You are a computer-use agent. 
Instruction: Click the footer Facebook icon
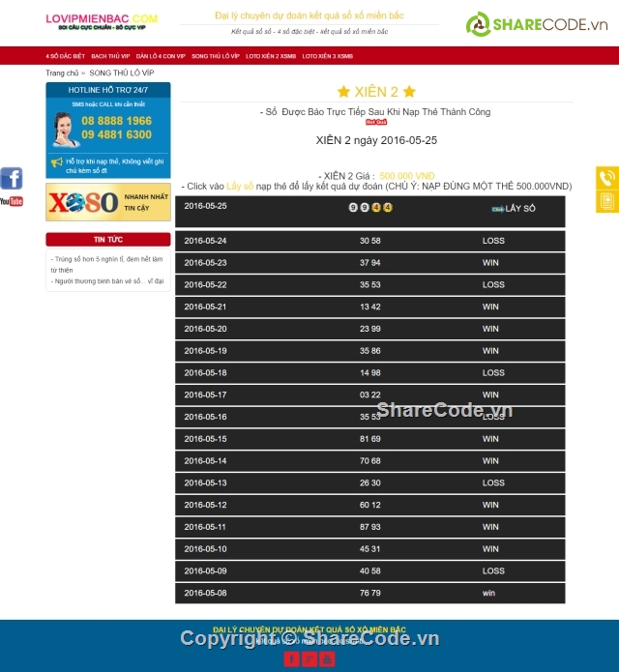(x=291, y=659)
